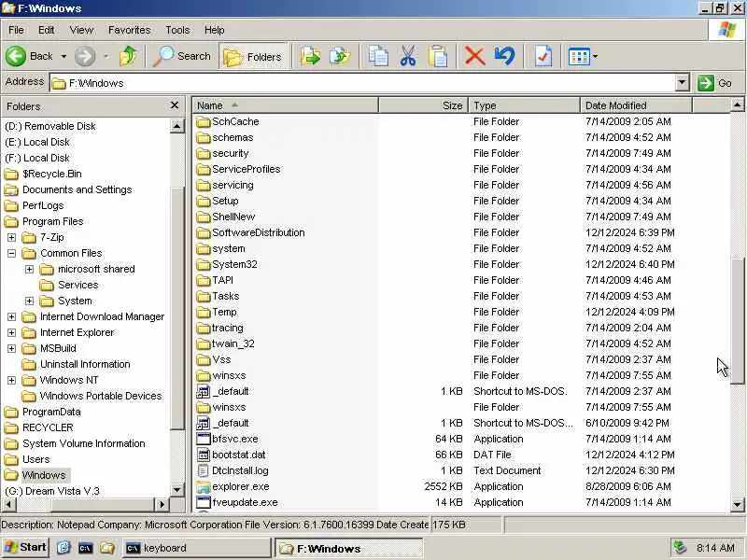This screenshot has width=747, height=560.
Task: Click the Undo arrow icon
Action: click(504, 56)
